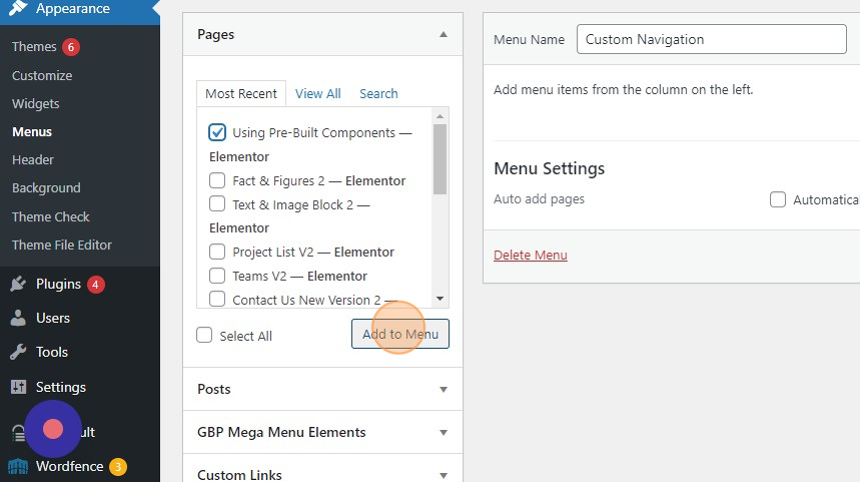The width and height of the screenshot is (860, 482).
Task: Open Theme Check submenu item
Action: click(50, 217)
